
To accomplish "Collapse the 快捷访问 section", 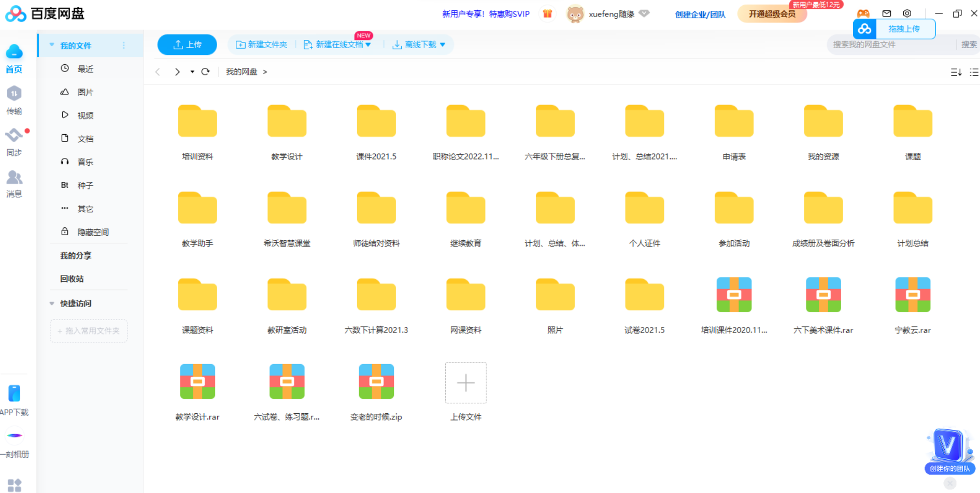I will 52,303.
